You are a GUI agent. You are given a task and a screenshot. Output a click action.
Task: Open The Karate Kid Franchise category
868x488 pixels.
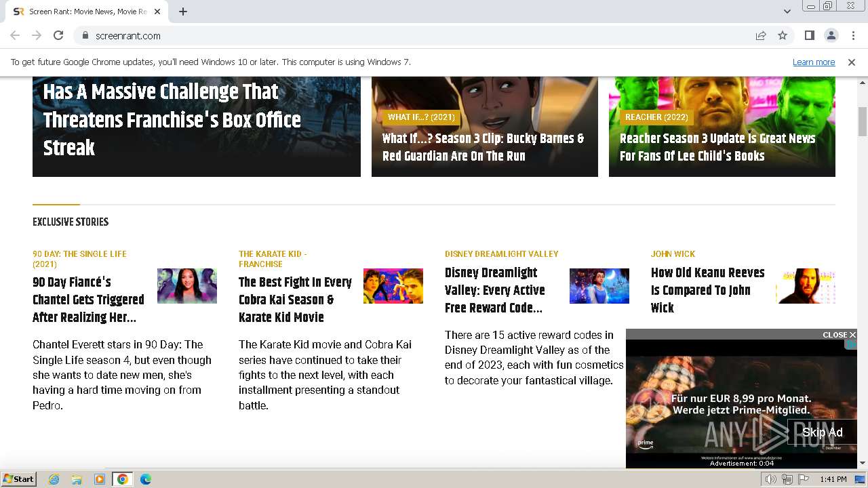(273, 259)
